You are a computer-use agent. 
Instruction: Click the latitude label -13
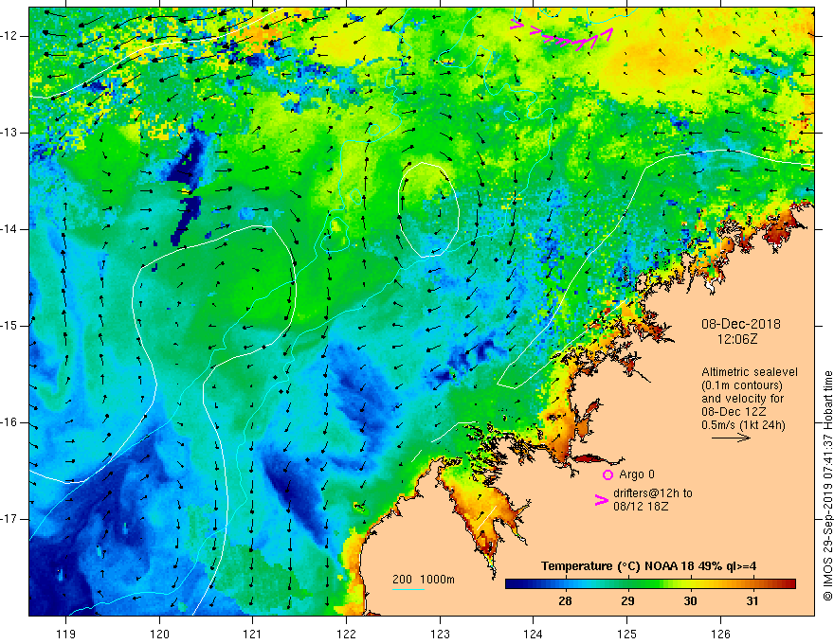point(9,133)
